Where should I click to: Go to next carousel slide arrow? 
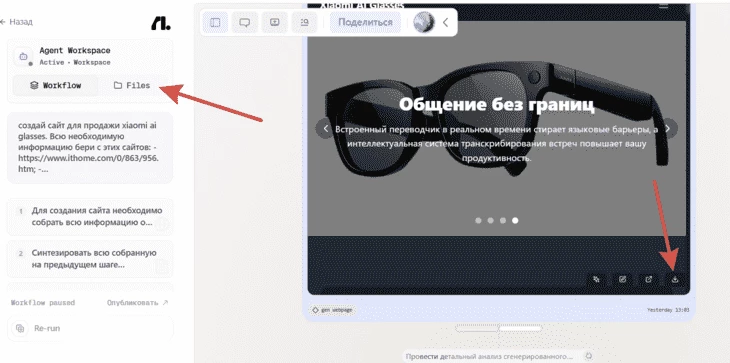click(668, 128)
